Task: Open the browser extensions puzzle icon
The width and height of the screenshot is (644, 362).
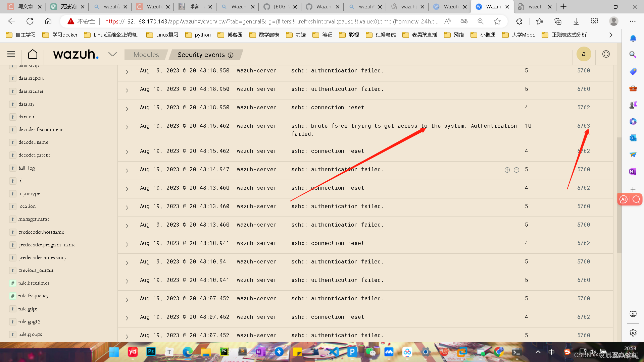Action: (519, 21)
